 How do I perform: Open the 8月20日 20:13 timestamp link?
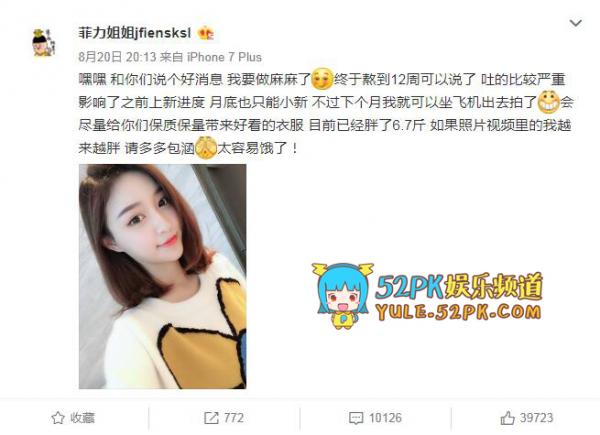pos(117,57)
